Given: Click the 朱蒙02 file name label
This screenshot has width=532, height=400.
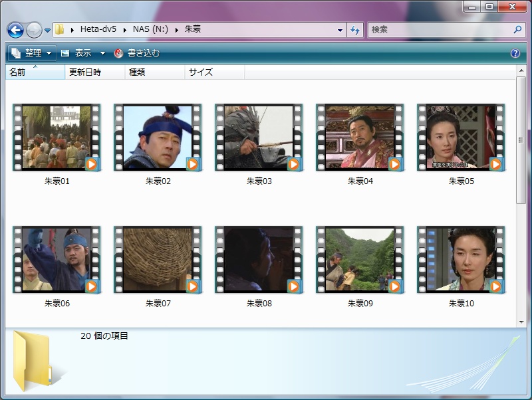Looking at the screenshot, I should coord(158,181).
